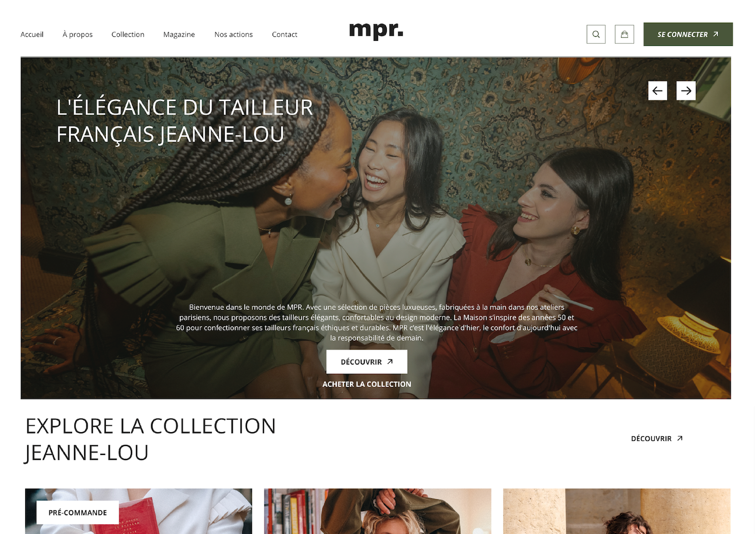Open third product thumbnail with stone columns
Image resolution: width=756 pixels, height=534 pixels.
pos(617,511)
